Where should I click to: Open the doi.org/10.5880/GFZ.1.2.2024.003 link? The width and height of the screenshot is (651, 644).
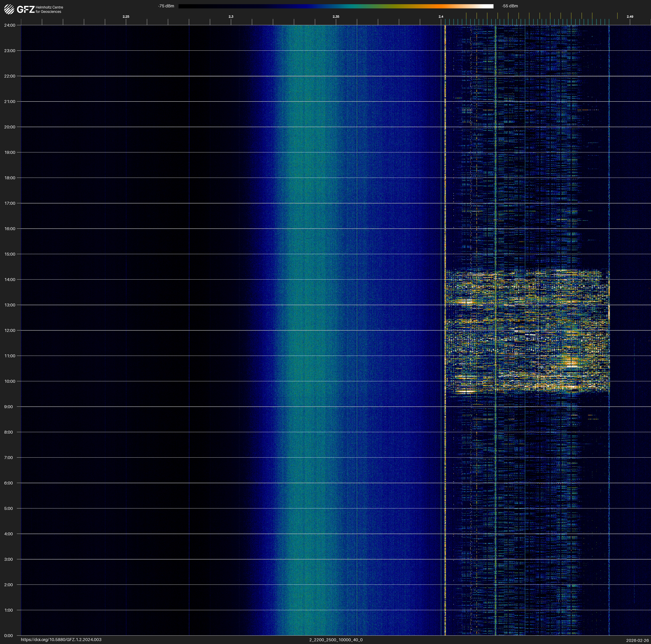61,640
